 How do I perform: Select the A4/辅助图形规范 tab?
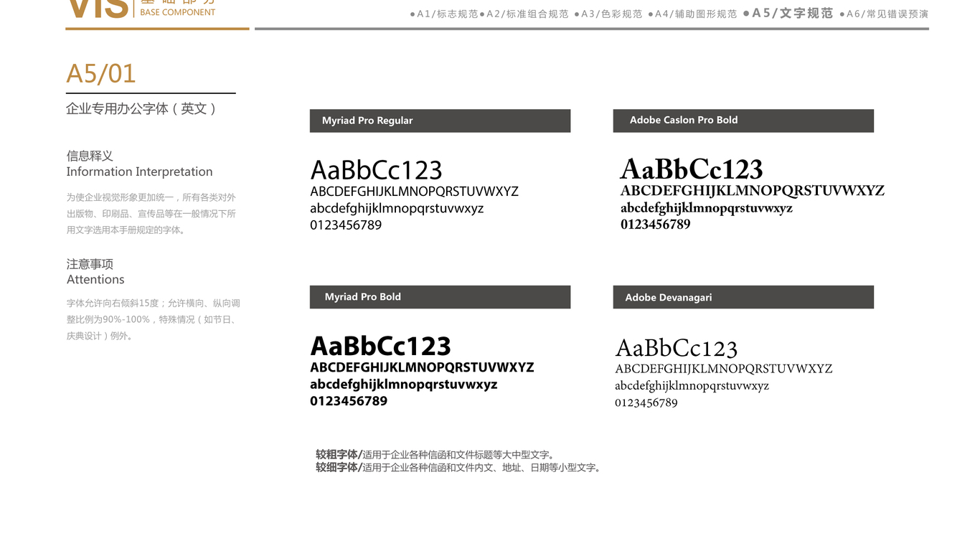coord(692,14)
